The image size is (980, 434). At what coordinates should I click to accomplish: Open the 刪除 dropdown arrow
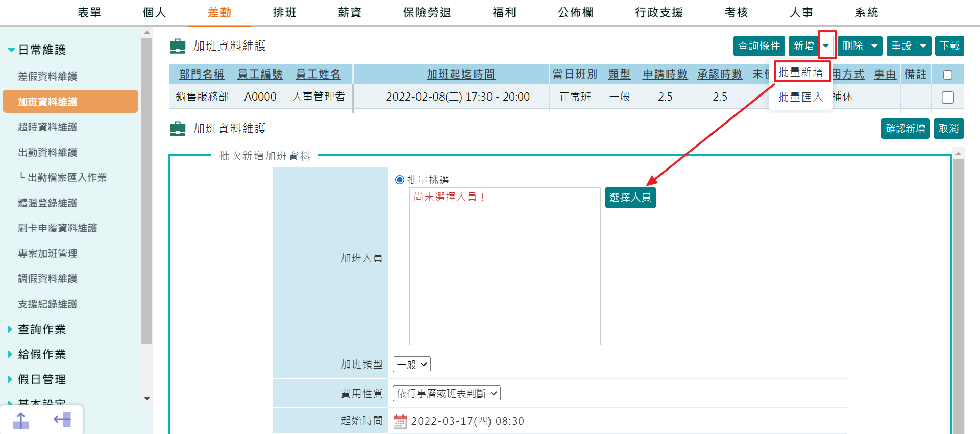874,46
